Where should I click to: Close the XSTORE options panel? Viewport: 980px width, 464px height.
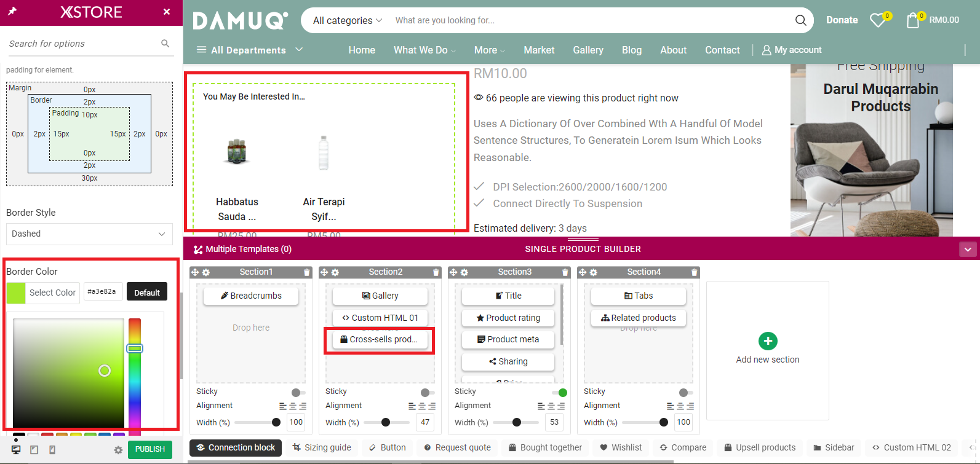coord(167,12)
